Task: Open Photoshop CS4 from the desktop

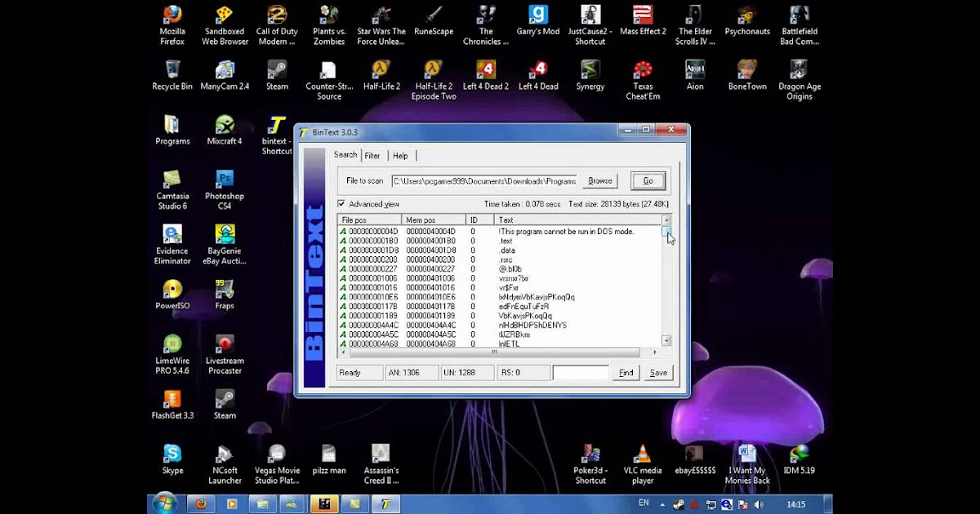Action: 225,190
